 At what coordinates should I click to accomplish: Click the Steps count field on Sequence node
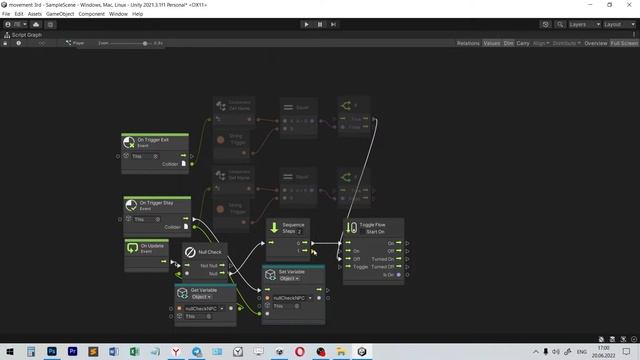click(x=300, y=231)
